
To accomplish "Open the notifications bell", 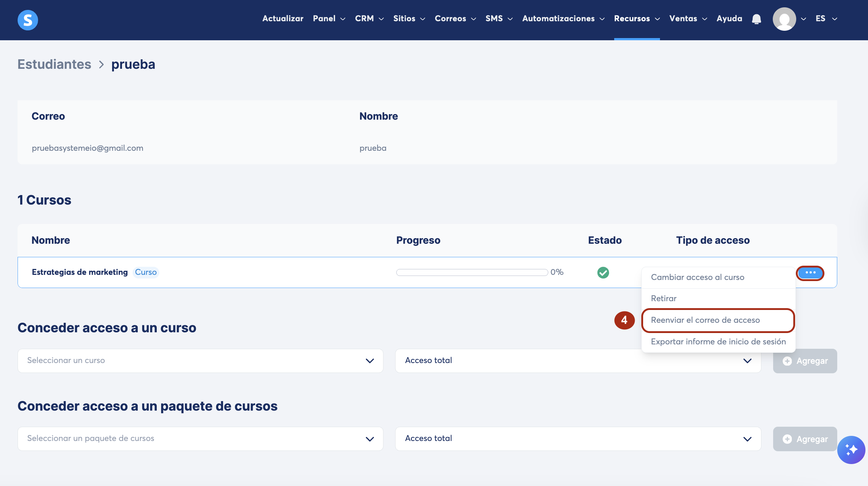I will pos(756,19).
